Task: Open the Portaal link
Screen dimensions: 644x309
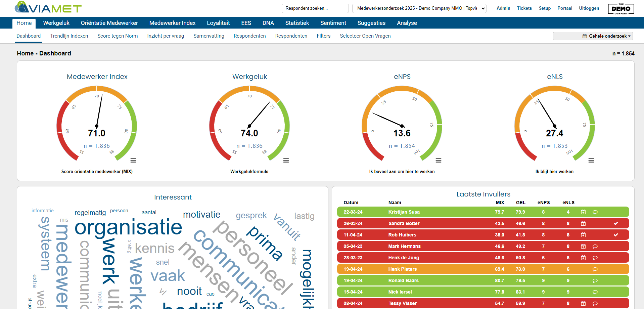Action: [x=565, y=8]
